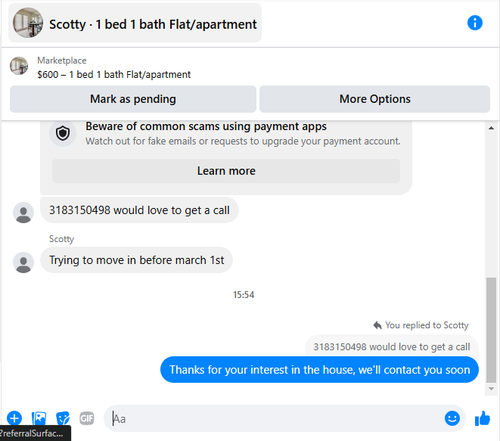The height and width of the screenshot is (441, 500).
Task: Click the '$600 – 1 bed 1 bath Flat/apartment' listing text
Action: [114, 74]
